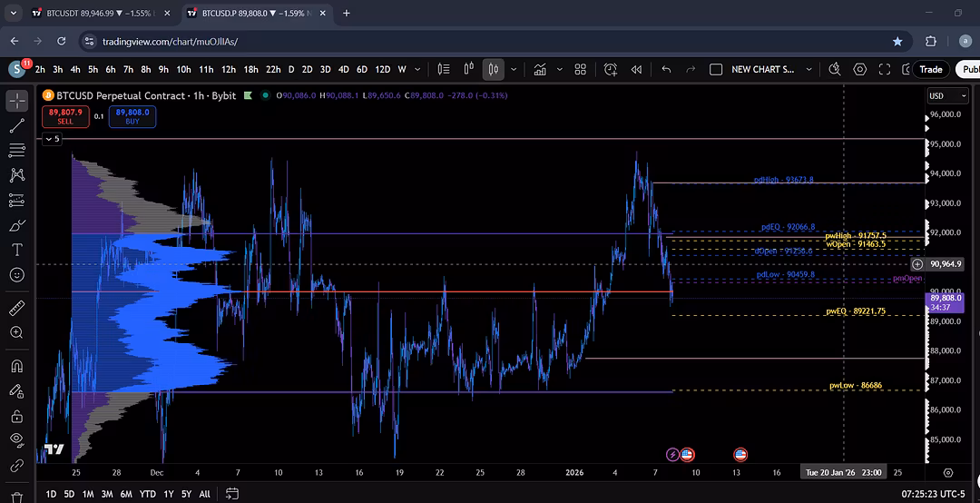
Task: Toggle magnet mode for drawings
Action: (16, 367)
